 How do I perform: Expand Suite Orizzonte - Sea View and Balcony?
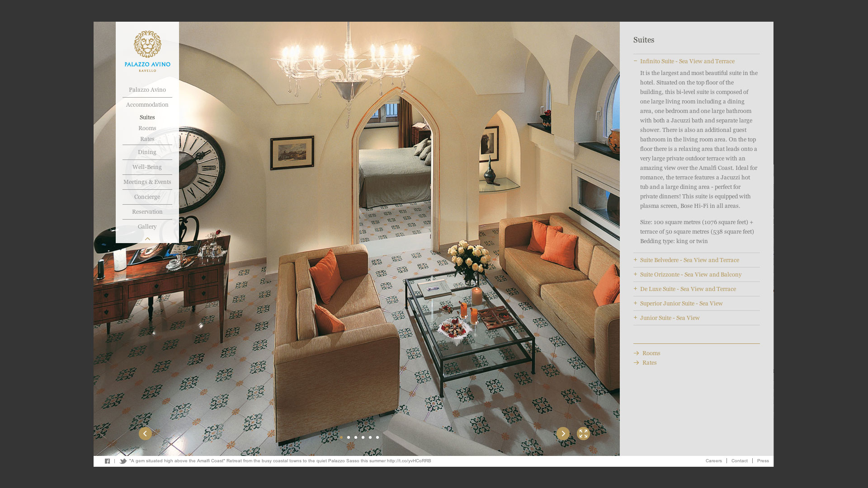690,275
